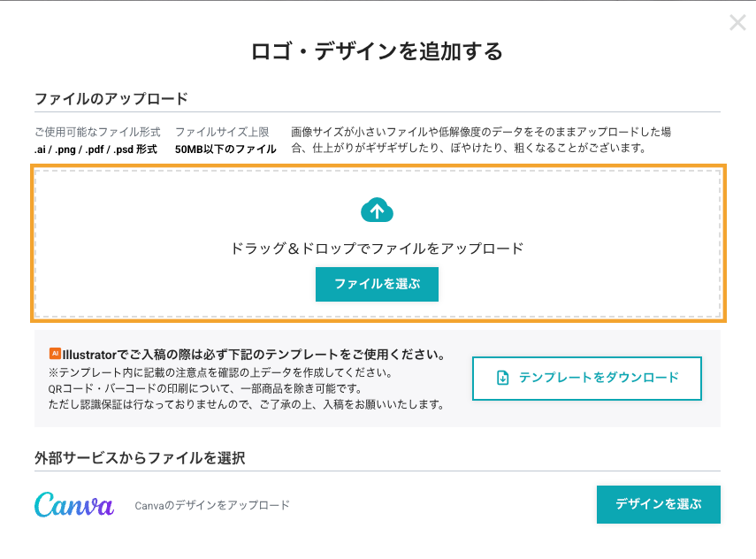The width and height of the screenshot is (756, 559).
Task: Click the ファイルのアップロード section heading
Action: 111,98
